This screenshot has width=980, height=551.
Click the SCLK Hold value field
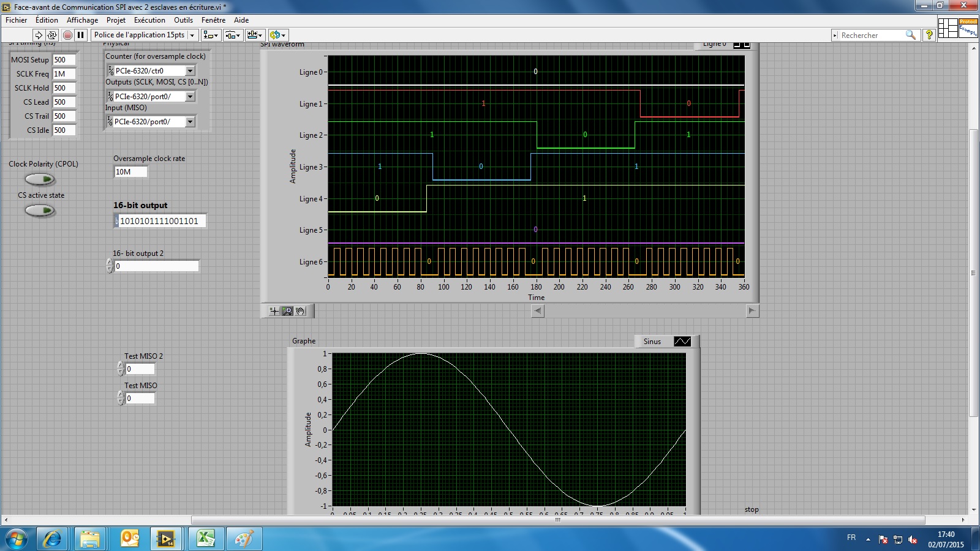(64, 88)
